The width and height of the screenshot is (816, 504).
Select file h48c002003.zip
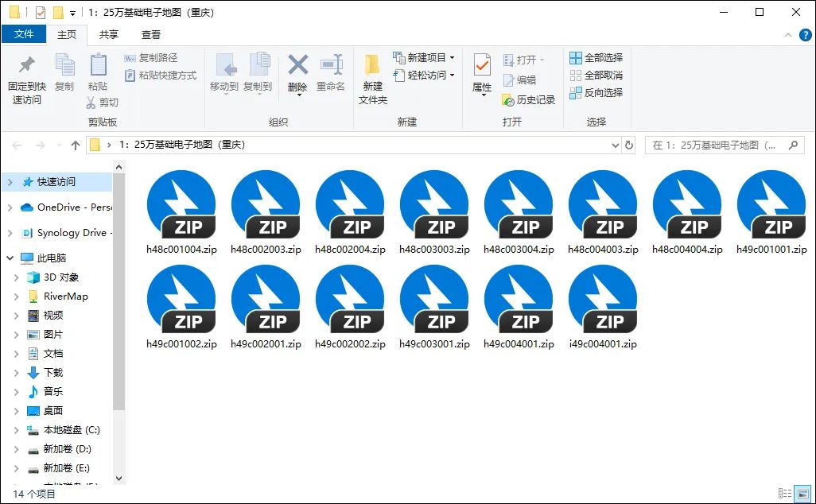(266, 212)
